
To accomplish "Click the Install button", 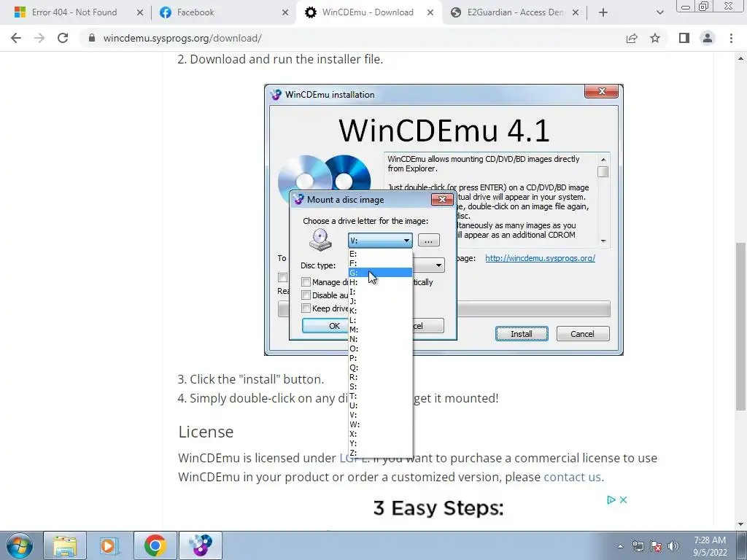I will [x=522, y=334].
